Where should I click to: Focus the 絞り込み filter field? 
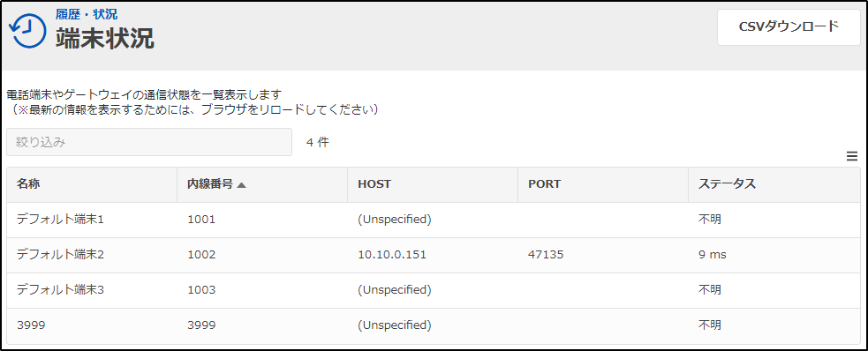tap(149, 142)
